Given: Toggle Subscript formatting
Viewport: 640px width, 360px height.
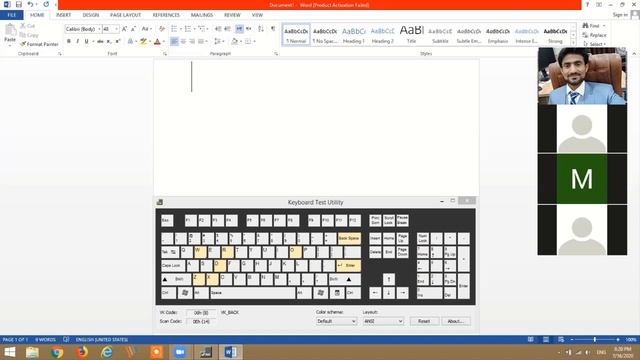Looking at the screenshot, I should pos(109,41).
